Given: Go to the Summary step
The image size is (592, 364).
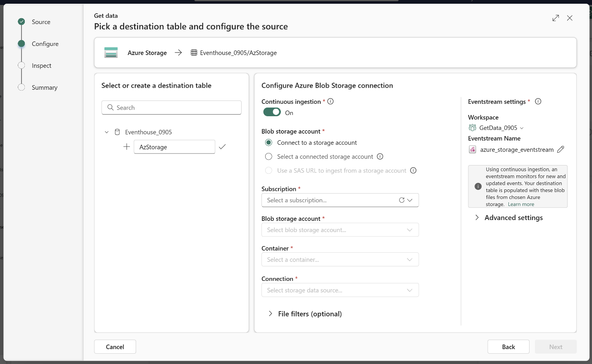Looking at the screenshot, I should [x=45, y=88].
